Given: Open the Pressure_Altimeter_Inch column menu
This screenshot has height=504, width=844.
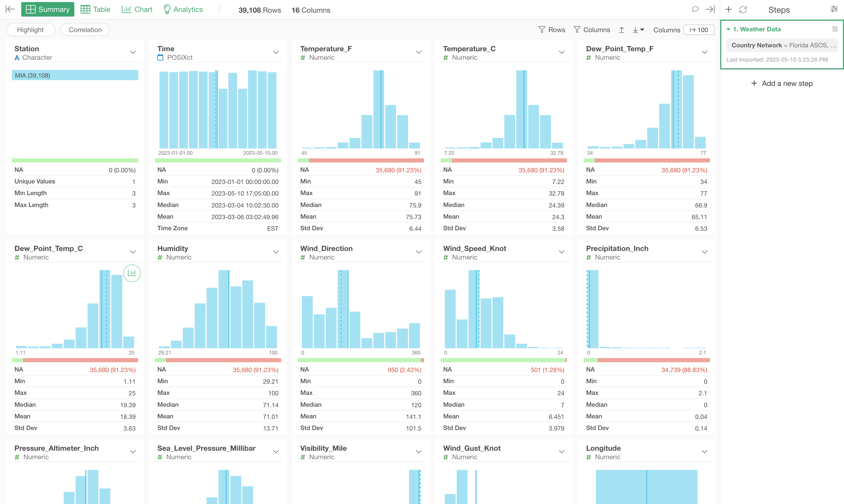Looking at the screenshot, I should point(133,452).
